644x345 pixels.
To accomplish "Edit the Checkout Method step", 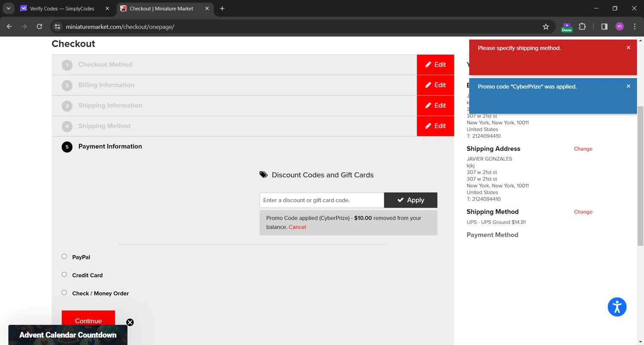I will 435,65.
